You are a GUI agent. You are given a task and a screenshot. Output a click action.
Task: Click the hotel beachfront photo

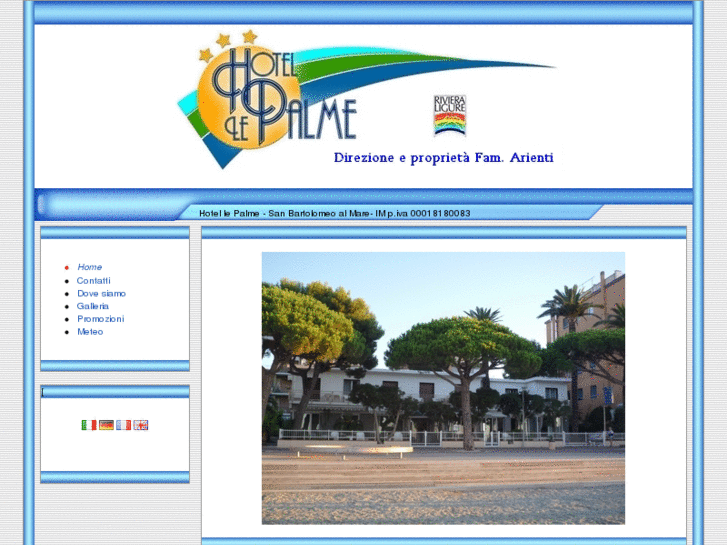[443, 388]
